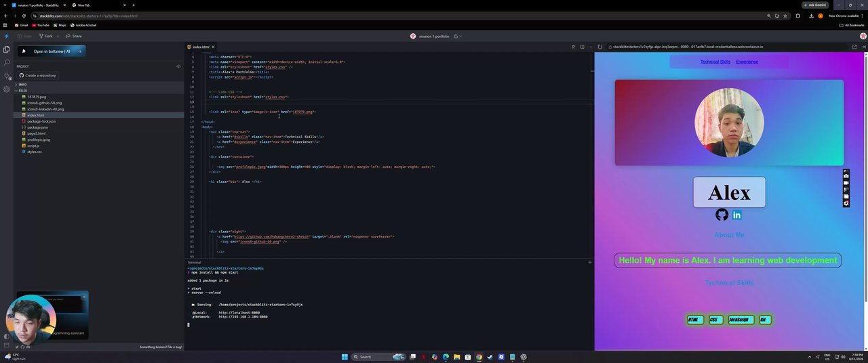Click Experience link in preview
This screenshot has height=363, width=868.
[x=747, y=62]
